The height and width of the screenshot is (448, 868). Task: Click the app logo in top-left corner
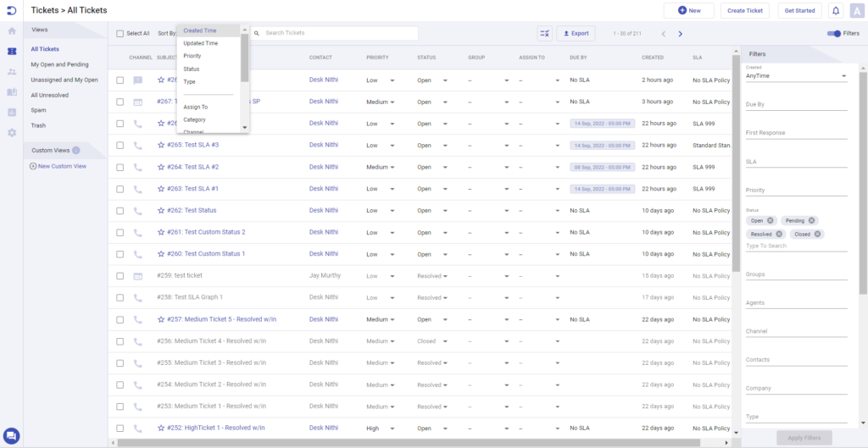[x=12, y=10]
